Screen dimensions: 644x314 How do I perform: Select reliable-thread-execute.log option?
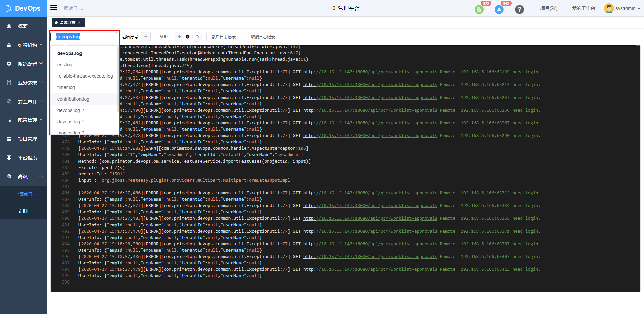coord(84,76)
